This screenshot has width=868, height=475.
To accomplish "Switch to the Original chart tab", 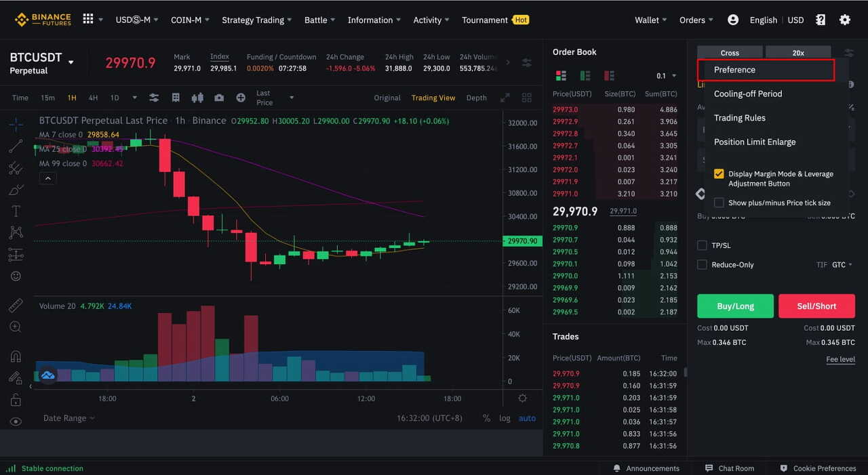I will 387,98.
